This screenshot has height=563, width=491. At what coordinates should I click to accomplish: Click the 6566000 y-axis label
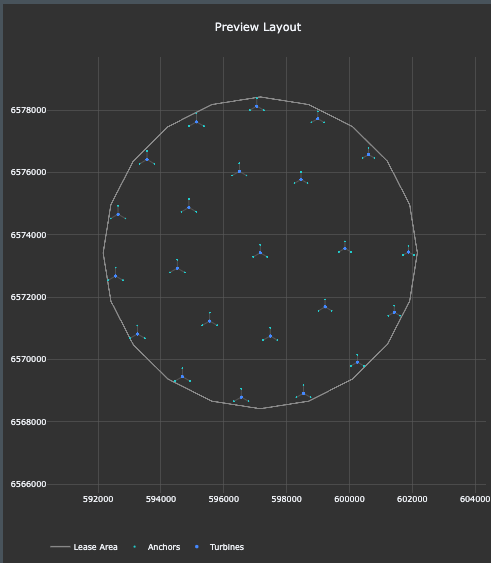[x=28, y=484]
